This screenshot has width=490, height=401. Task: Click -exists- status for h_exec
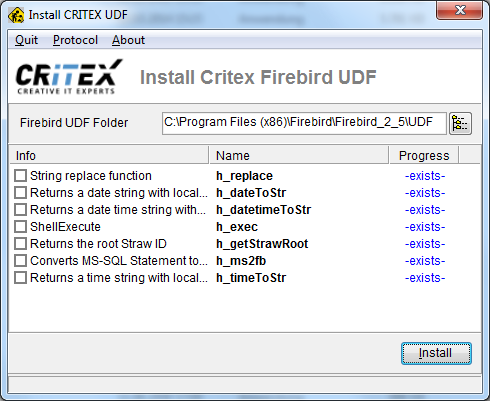click(425, 227)
